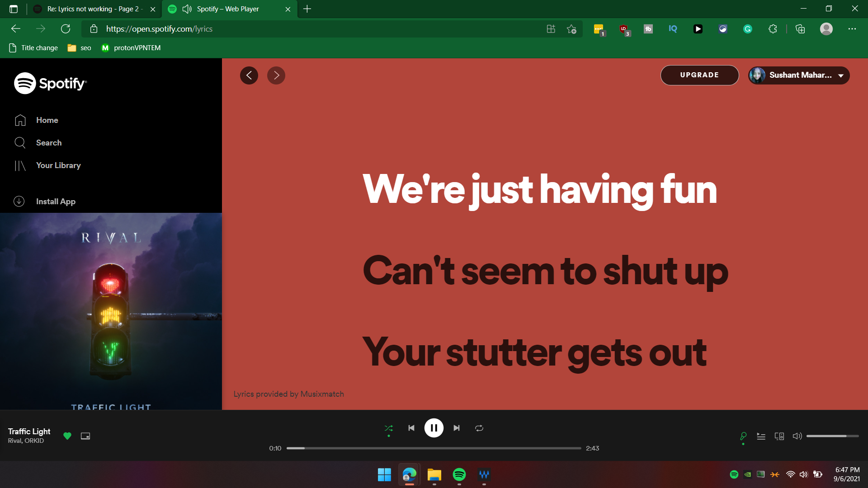868x488 pixels.
Task: Click the Spotify logo
Action: [50, 83]
